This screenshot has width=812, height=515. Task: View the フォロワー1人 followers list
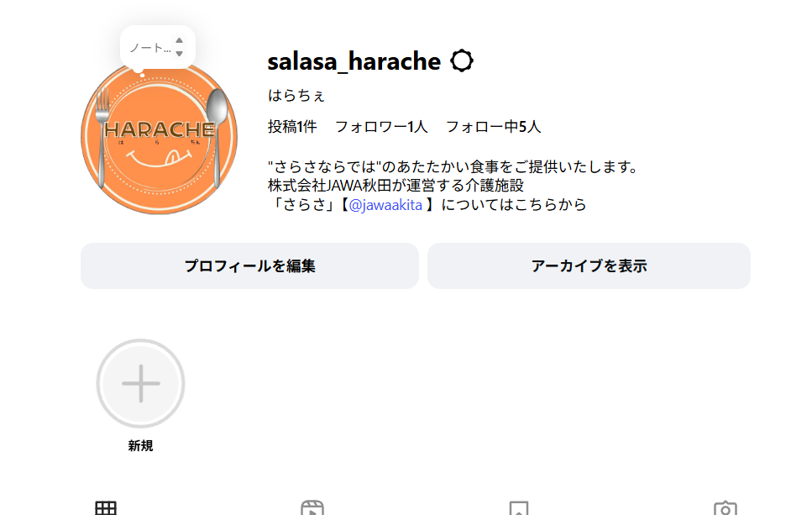(381, 126)
